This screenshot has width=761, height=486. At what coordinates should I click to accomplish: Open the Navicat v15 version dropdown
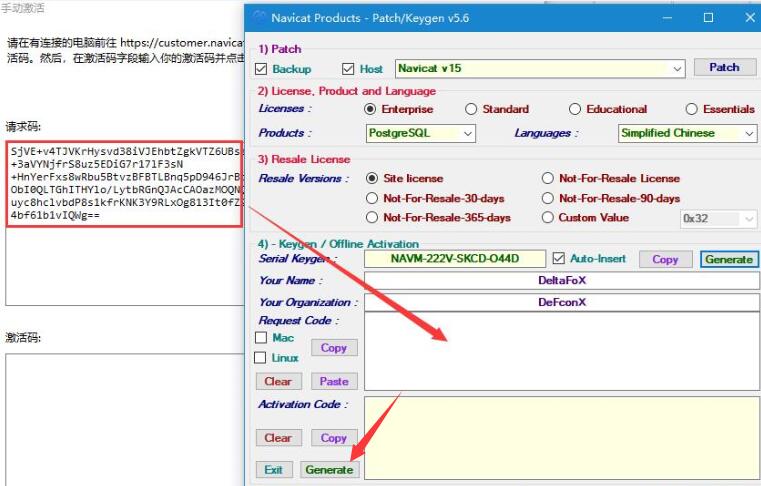(x=540, y=68)
